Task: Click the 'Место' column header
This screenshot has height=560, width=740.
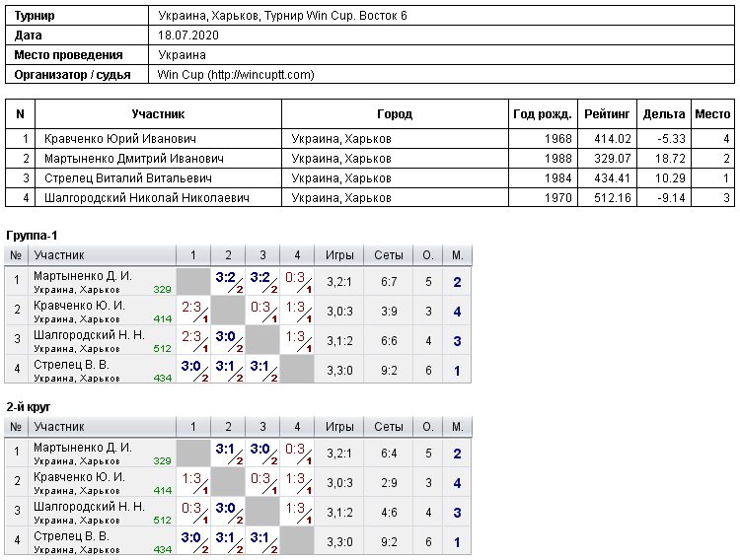Action: point(712,114)
